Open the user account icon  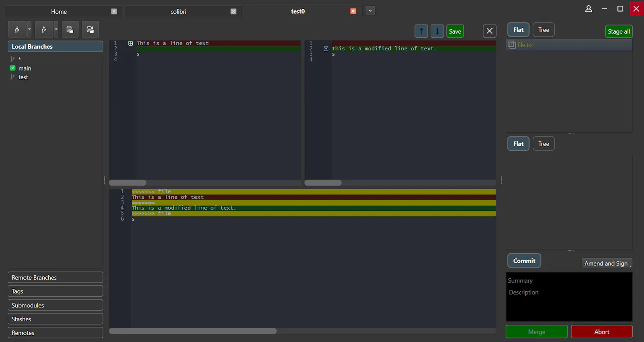pos(588,9)
